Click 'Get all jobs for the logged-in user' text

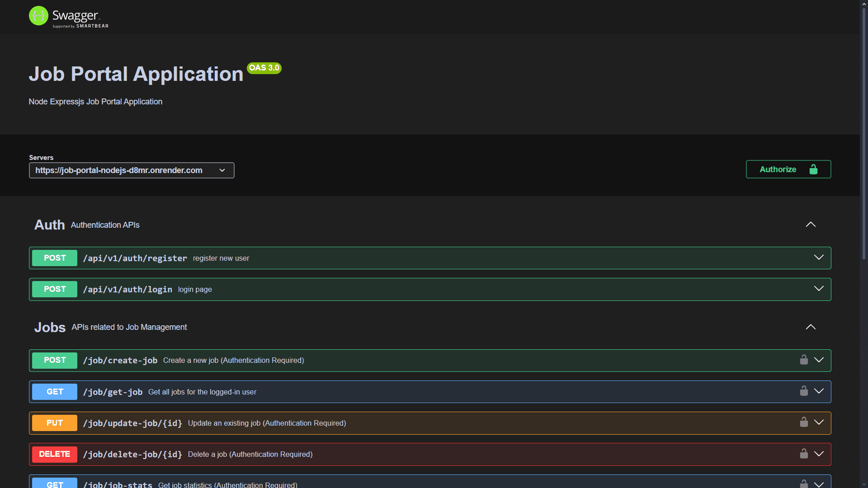click(x=202, y=392)
